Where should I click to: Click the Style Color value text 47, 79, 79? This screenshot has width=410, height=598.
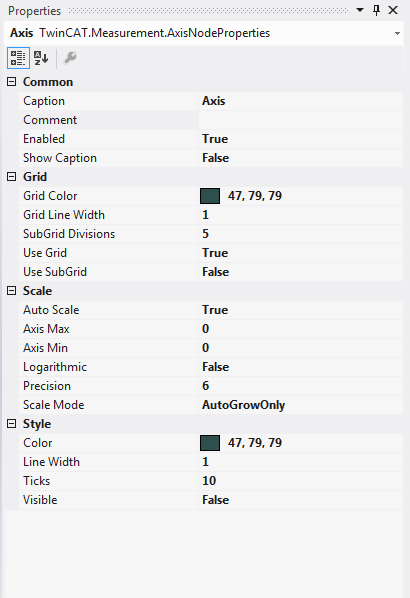(x=255, y=443)
